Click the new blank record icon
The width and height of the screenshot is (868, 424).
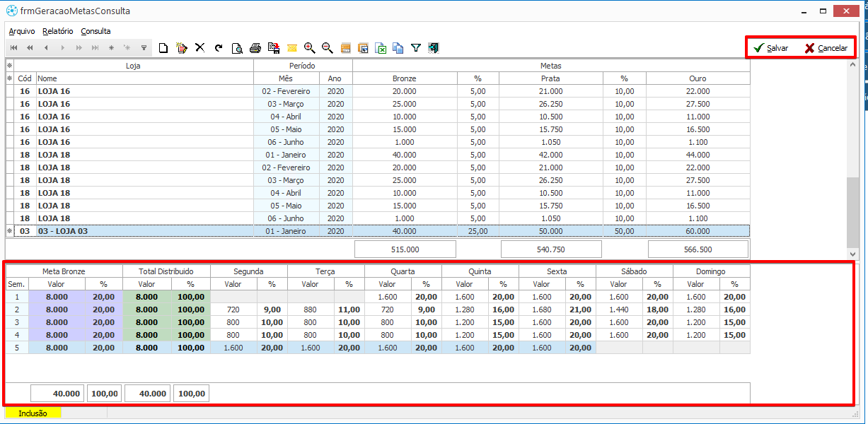(163, 48)
